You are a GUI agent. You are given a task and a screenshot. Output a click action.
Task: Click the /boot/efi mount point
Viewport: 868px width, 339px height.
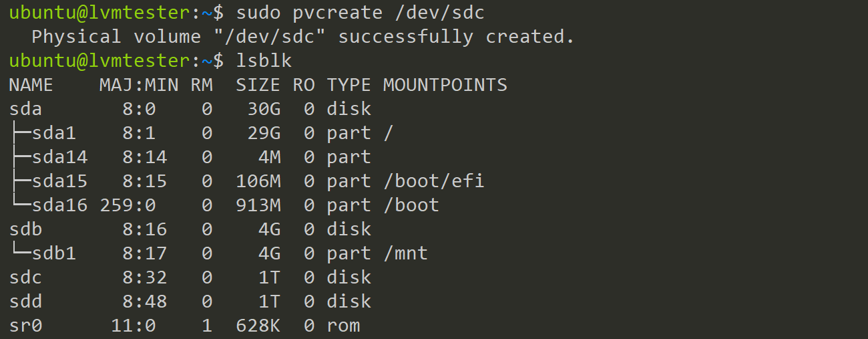433,181
